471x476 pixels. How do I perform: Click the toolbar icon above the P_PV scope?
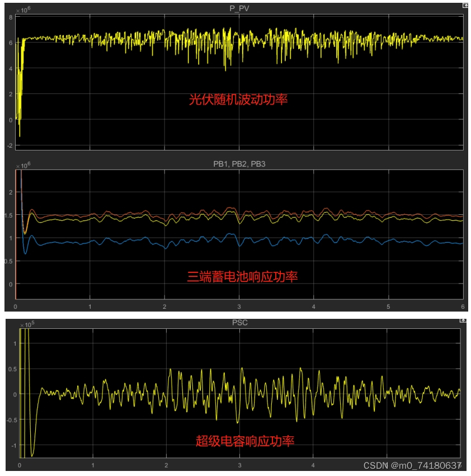click(465, 6)
